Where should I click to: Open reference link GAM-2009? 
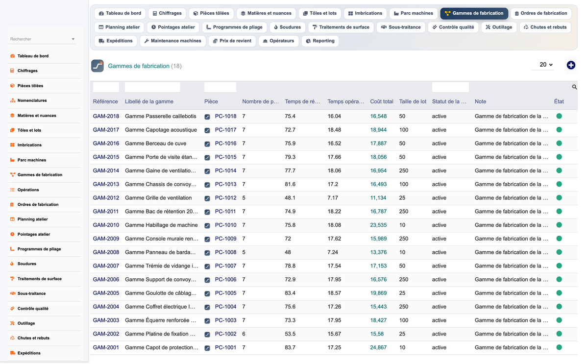(x=106, y=239)
